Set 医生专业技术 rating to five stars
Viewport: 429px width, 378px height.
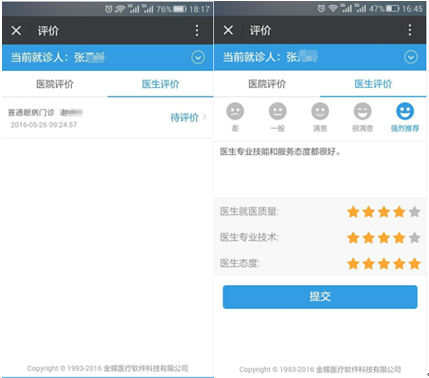tap(414, 238)
